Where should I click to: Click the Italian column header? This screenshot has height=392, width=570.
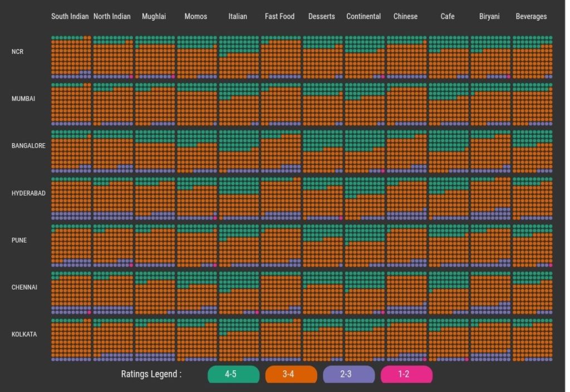click(x=238, y=16)
